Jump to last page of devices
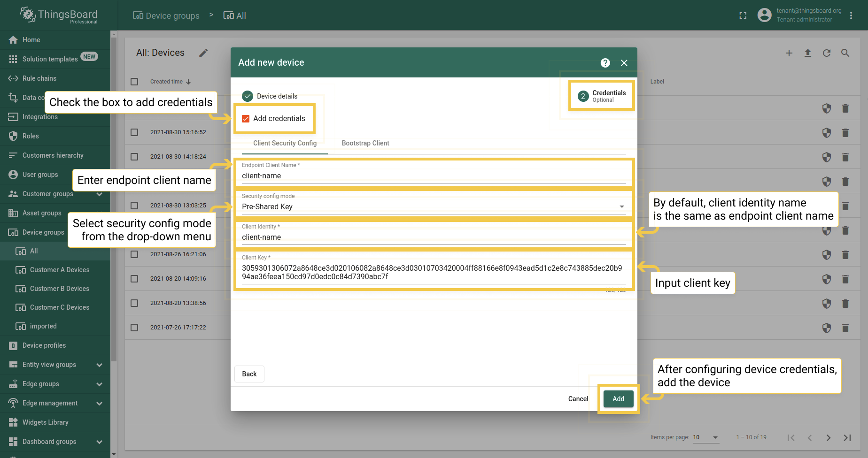Viewport: 868px width, 458px height. pyautogui.click(x=847, y=438)
